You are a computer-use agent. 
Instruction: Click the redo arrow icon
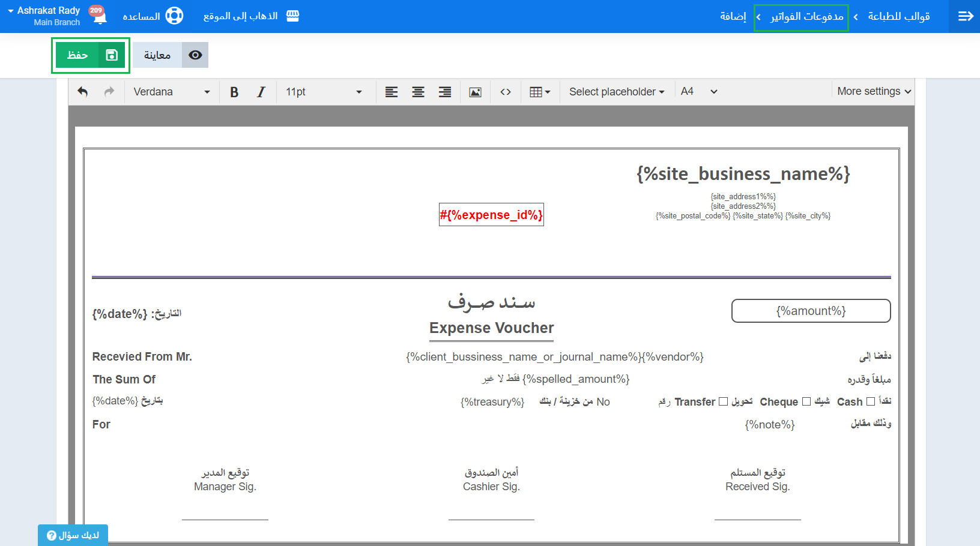[x=109, y=92]
